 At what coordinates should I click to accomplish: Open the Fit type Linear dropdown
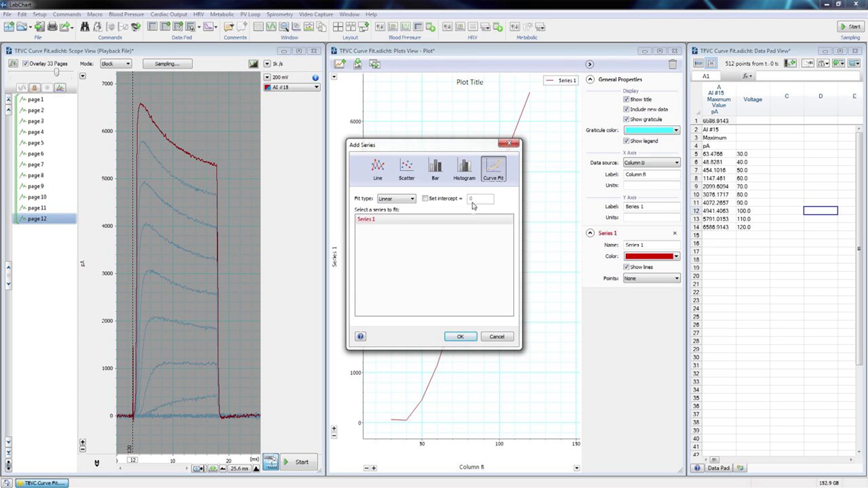click(396, 198)
